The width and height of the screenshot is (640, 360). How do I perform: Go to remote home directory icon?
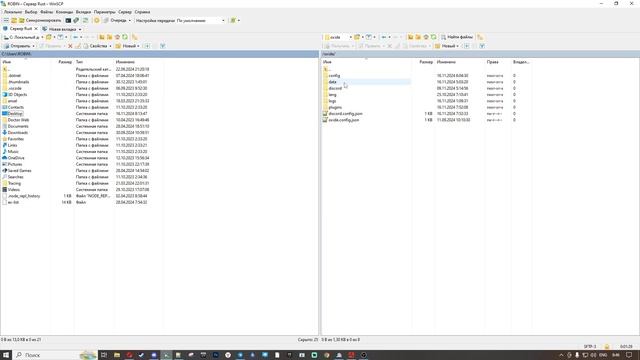426,37
